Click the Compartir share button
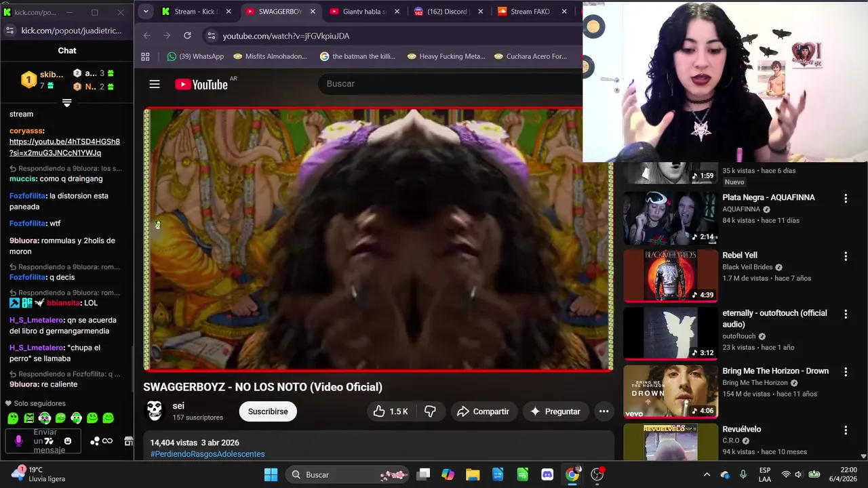 click(x=482, y=411)
